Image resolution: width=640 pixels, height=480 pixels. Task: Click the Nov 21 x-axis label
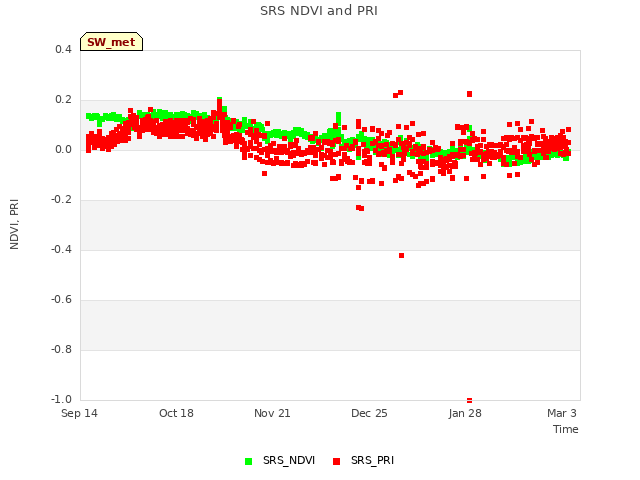tap(272, 413)
